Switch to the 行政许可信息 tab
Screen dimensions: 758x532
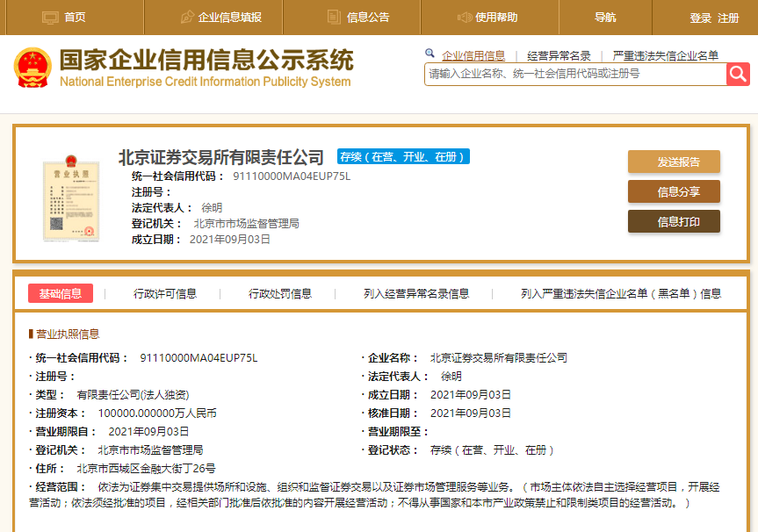[x=165, y=294]
